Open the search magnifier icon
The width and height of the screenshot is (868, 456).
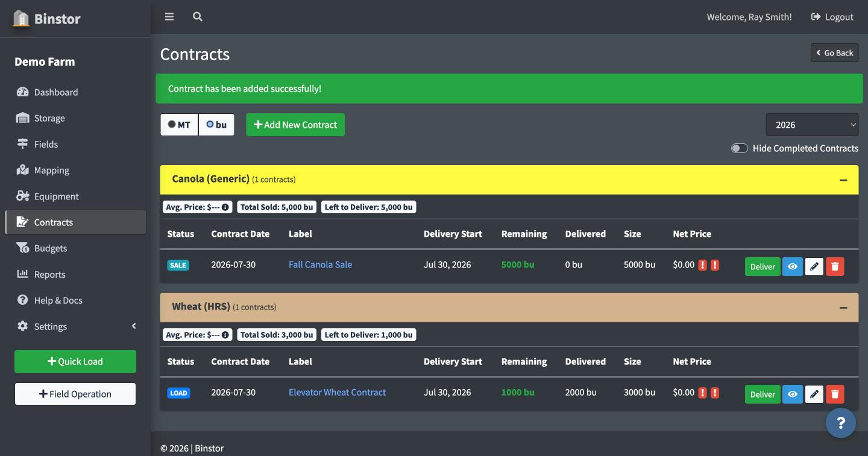click(x=197, y=17)
